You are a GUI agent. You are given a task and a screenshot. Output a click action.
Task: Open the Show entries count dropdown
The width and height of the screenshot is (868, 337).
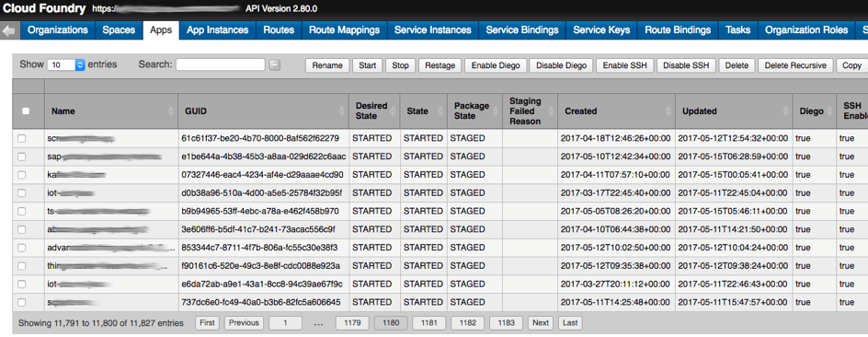tap(66, 64)
